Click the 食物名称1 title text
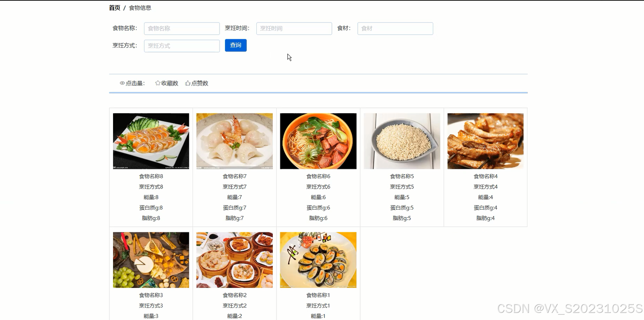The height and width of the screenshot is (320, 644). (318, 295)
